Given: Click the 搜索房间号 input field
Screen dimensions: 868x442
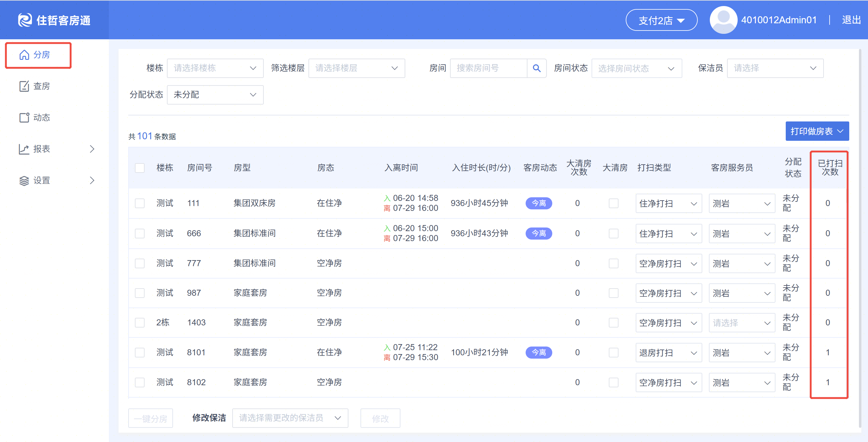Looking at the screenshot, I should pyautogui.click(x=488, y=68).
